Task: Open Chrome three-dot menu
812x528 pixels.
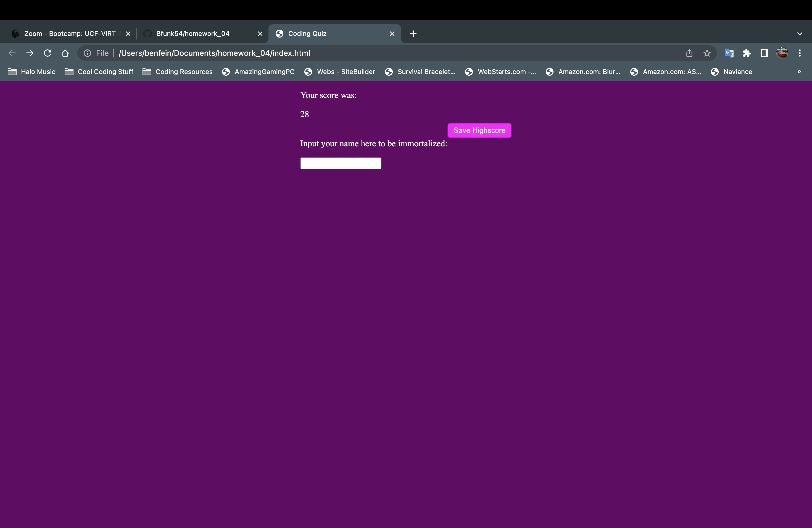Action: (800, 53)
